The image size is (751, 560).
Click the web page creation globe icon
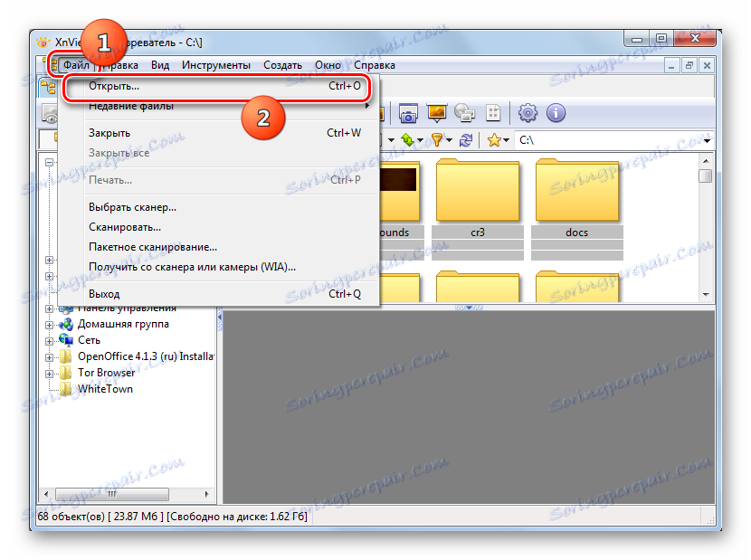(x=464, y=113)
